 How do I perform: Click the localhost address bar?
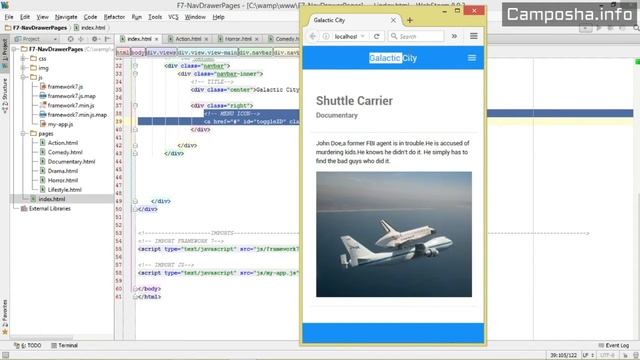coord(346,36)
